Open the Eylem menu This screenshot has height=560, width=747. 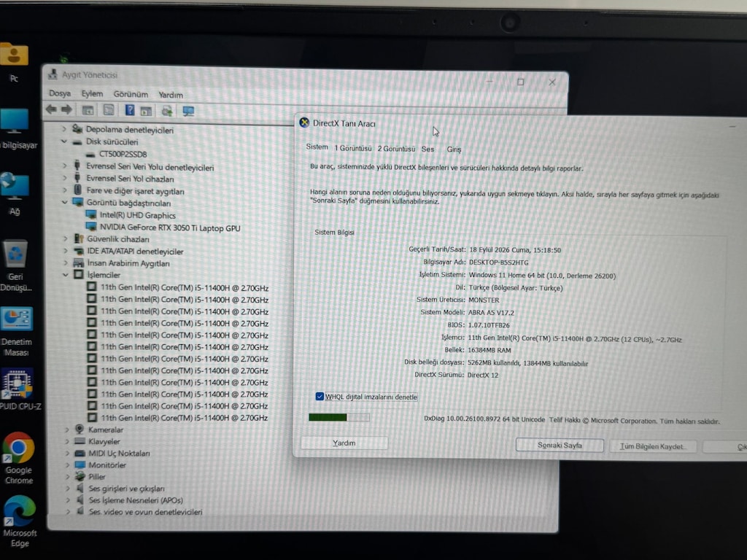click(x=92, y=94)
